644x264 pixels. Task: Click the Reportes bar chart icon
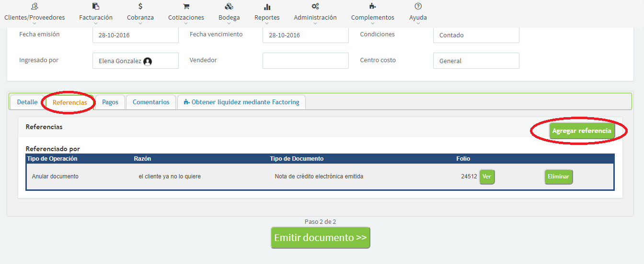click(x=267, y=7)
